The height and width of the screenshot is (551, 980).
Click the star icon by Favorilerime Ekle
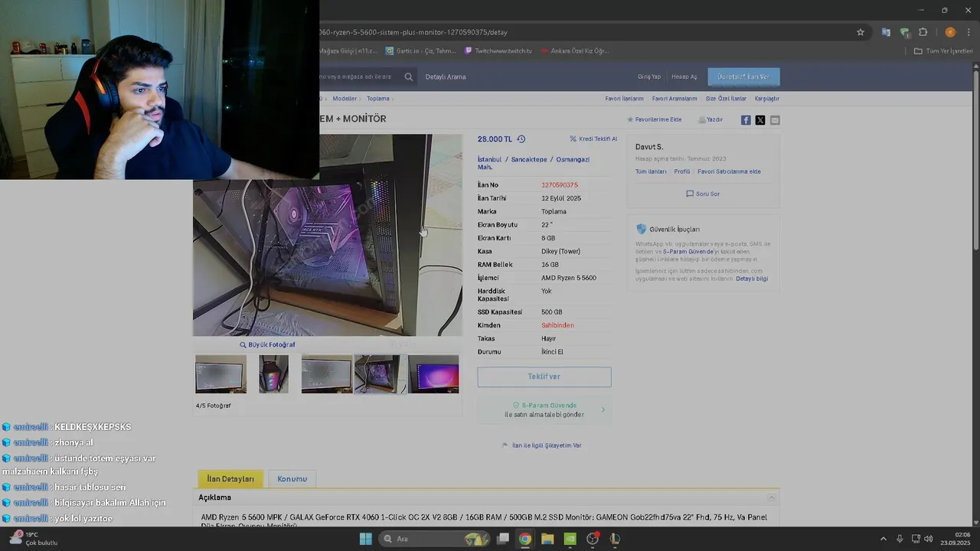click(630, 119)
